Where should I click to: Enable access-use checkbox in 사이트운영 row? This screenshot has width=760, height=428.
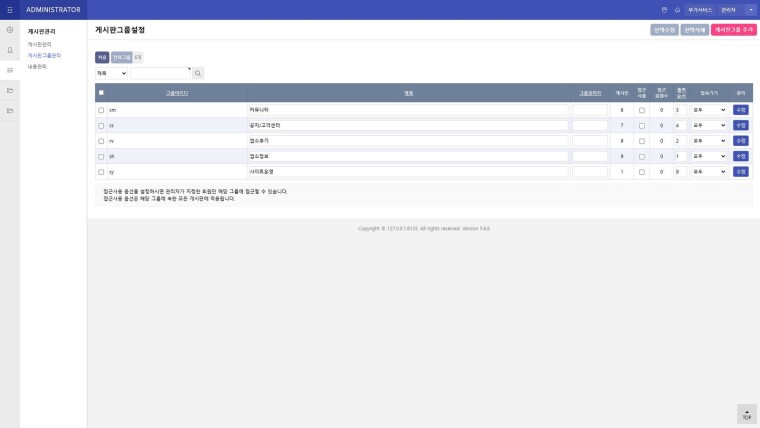tap(642, 172)
